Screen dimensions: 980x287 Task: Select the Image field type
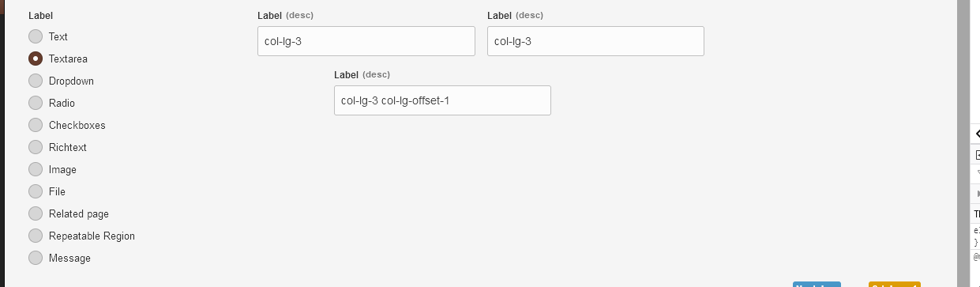36,169
